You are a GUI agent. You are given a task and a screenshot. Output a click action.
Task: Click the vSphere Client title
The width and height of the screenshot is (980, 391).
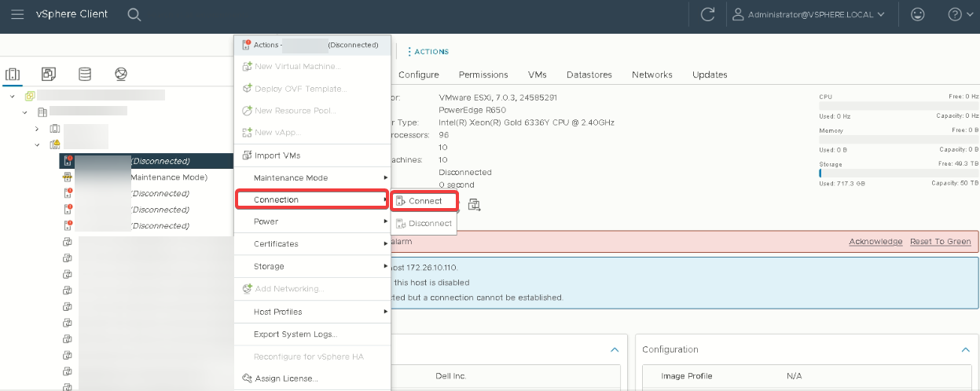pos(72,14)
